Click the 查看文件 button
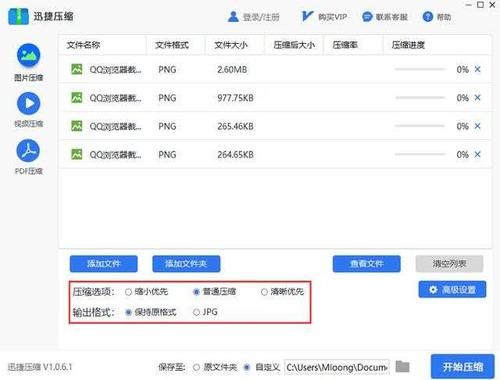The image size is (500, 380). coord(367,264)
